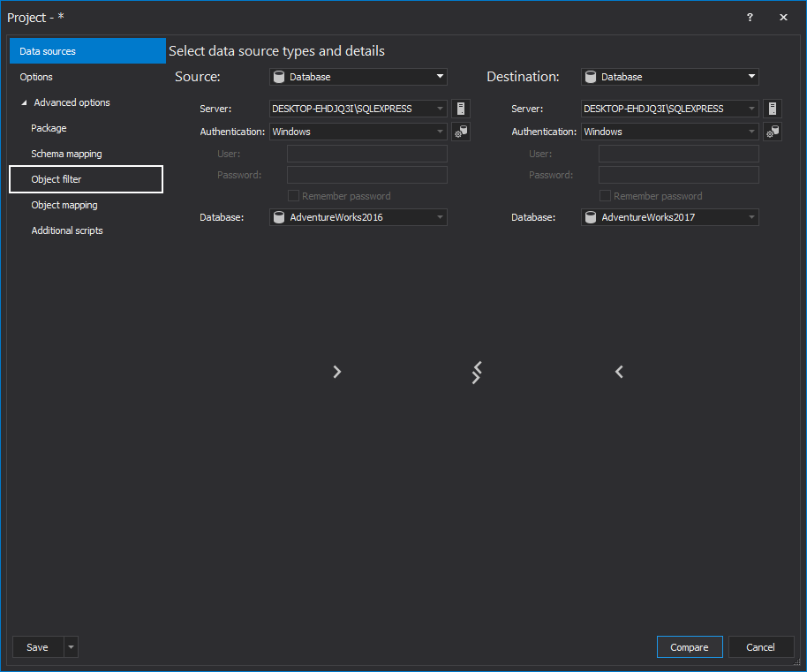Browse servers next to Destination Server field
Screen dimensions: 807x672
pyautogui.click(x=773, y=109)
